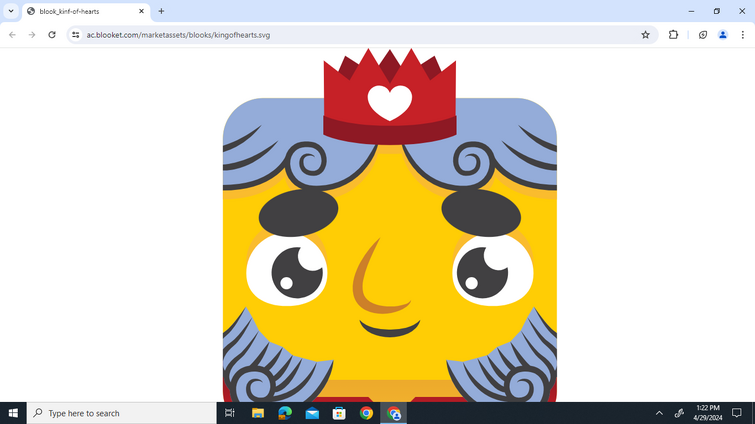
Task: Go back to previous page
Action: tap(13, 35)
